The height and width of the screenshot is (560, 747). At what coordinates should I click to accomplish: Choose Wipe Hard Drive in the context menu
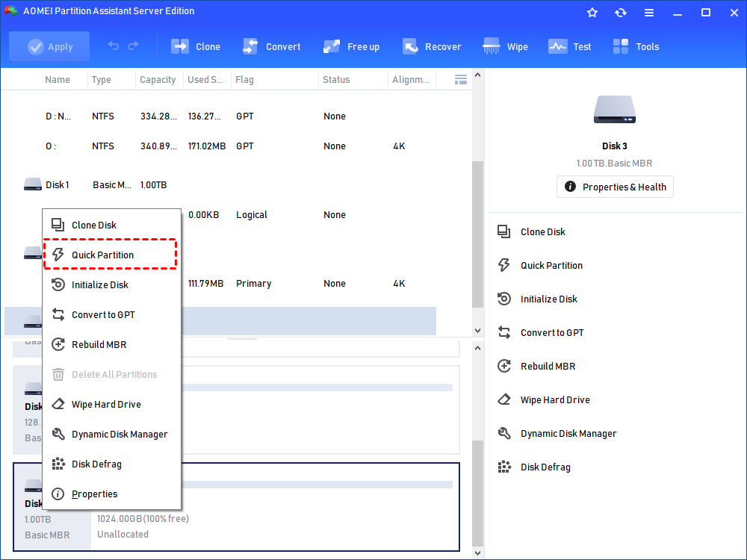tap(111, 404)
